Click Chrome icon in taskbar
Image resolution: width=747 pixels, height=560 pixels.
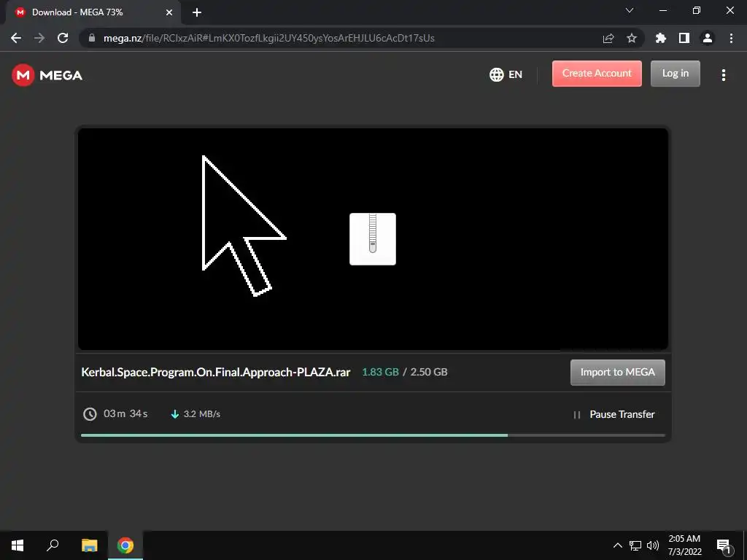tap(125, 545)
